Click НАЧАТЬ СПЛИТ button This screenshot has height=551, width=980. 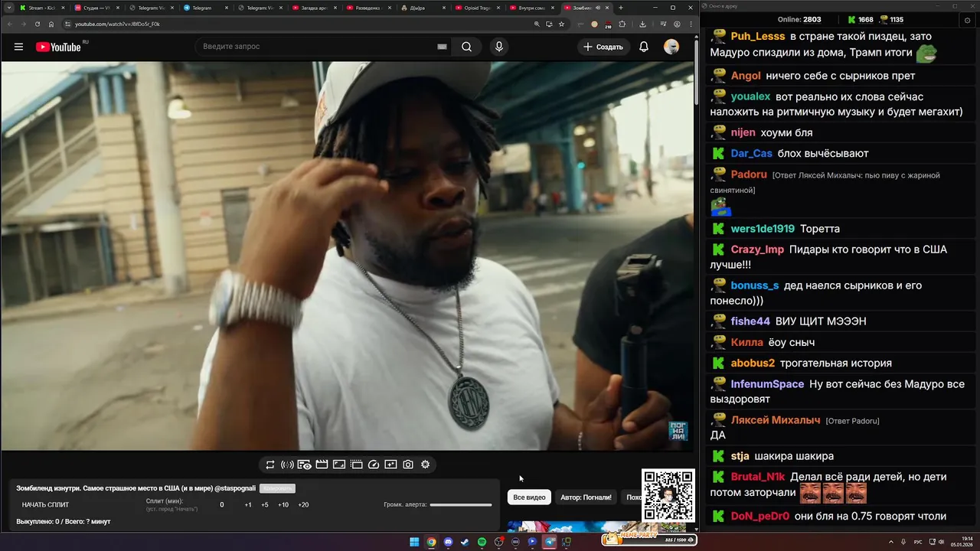click(45, 505)
